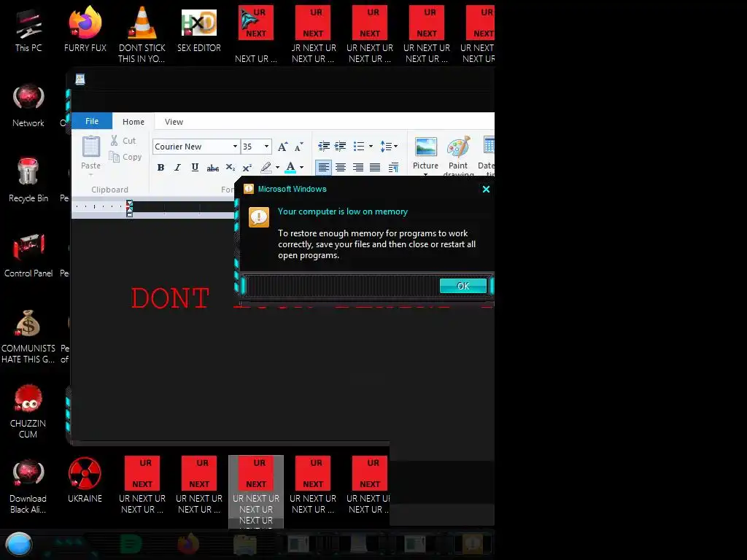Click the Firefox icon on the taskbar

(x=188, y=544)
